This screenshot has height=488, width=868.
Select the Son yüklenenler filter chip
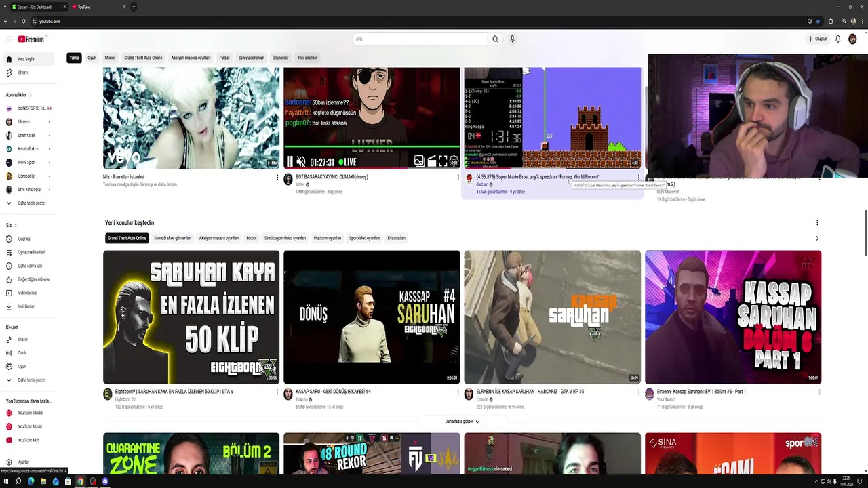tap(251, 58)
